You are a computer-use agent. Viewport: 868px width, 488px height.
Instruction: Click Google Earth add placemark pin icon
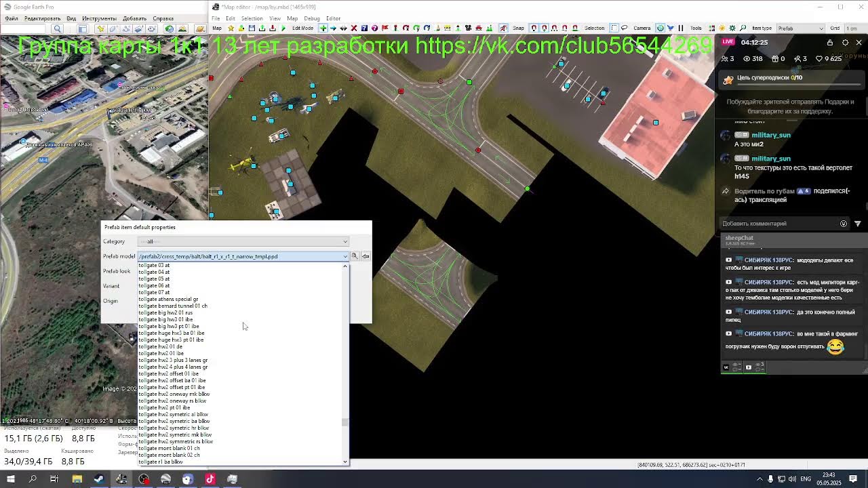click(x=101, y=28)
